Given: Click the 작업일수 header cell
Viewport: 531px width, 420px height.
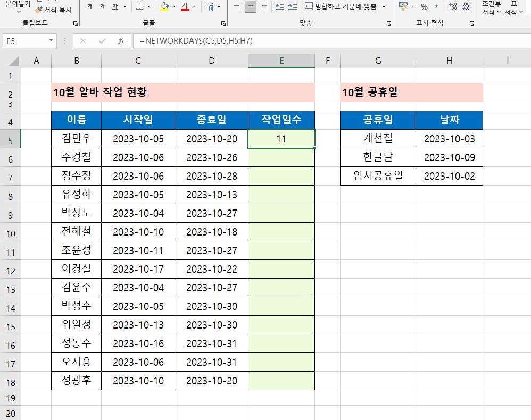Looking at the screenshot, I should pyautogui.click(x=281, y=120).
